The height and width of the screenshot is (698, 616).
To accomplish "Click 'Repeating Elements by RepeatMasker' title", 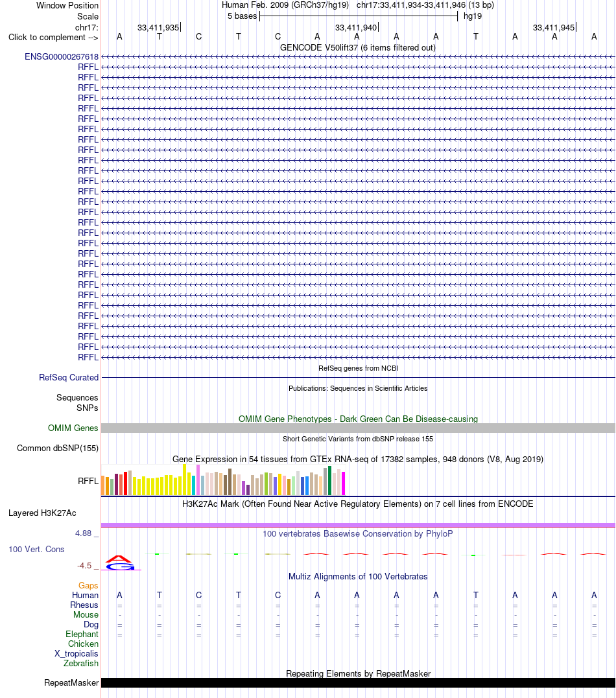I will (x=358, y=673).
